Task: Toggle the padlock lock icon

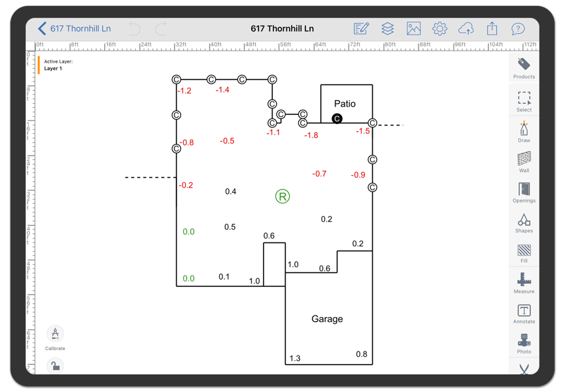Action: coord(55,366)
